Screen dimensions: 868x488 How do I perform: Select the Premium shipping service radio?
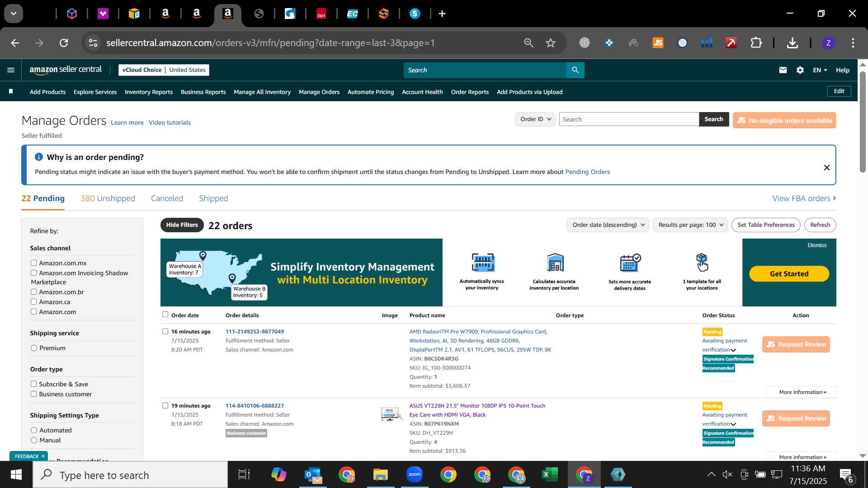coord(34,347)
